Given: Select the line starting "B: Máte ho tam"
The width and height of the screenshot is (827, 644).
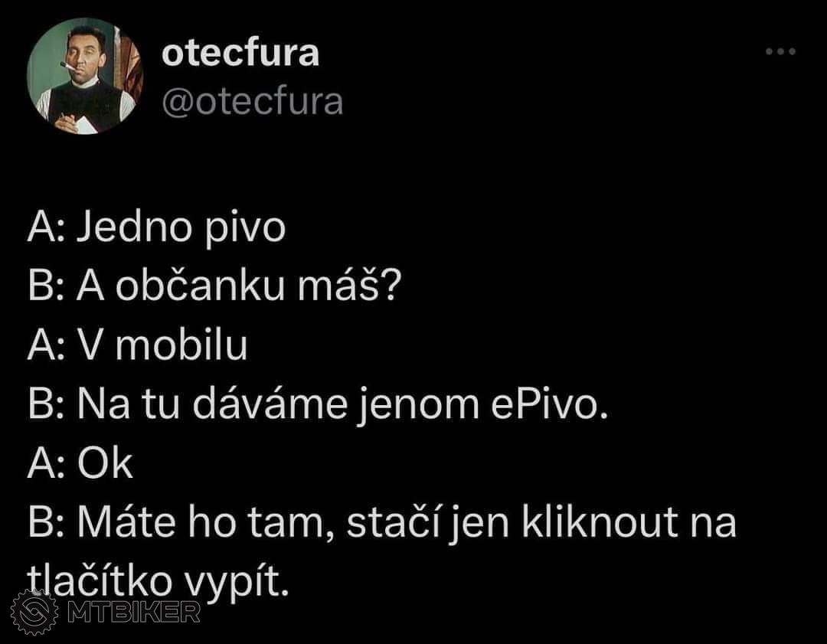Looking at the screenshot, I should pos(382,523).
